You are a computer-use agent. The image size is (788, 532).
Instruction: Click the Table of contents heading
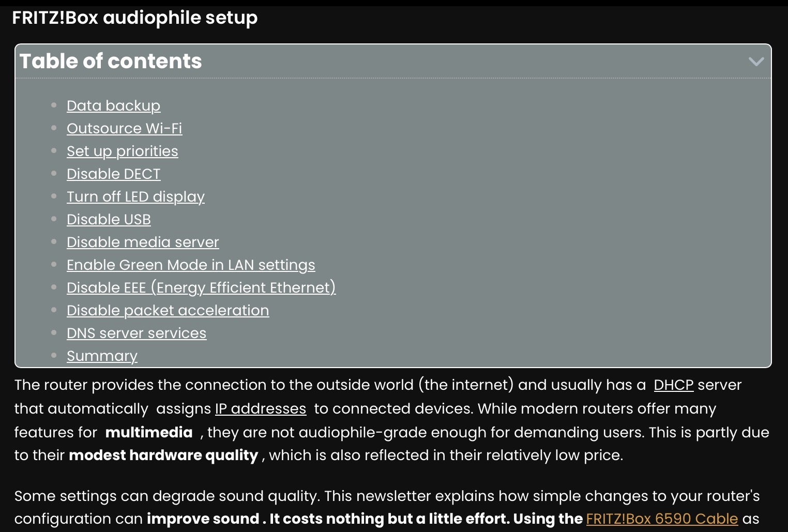click(x=111, y=61)
